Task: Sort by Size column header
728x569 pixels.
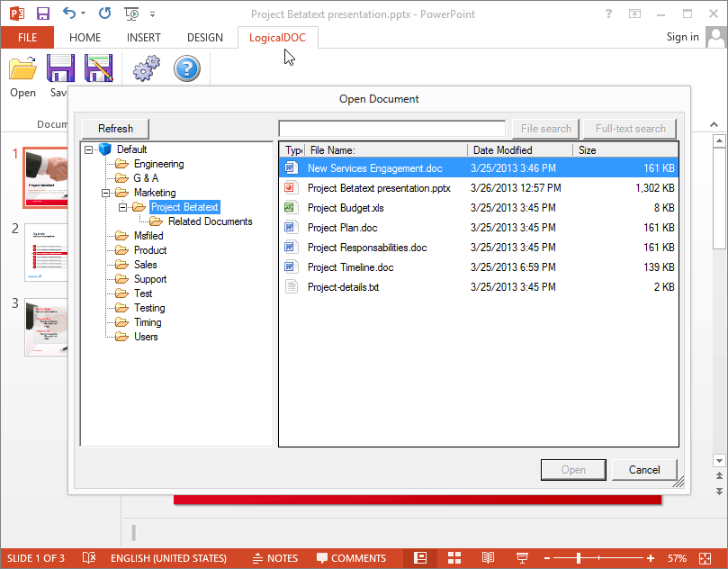Action: 625,150
